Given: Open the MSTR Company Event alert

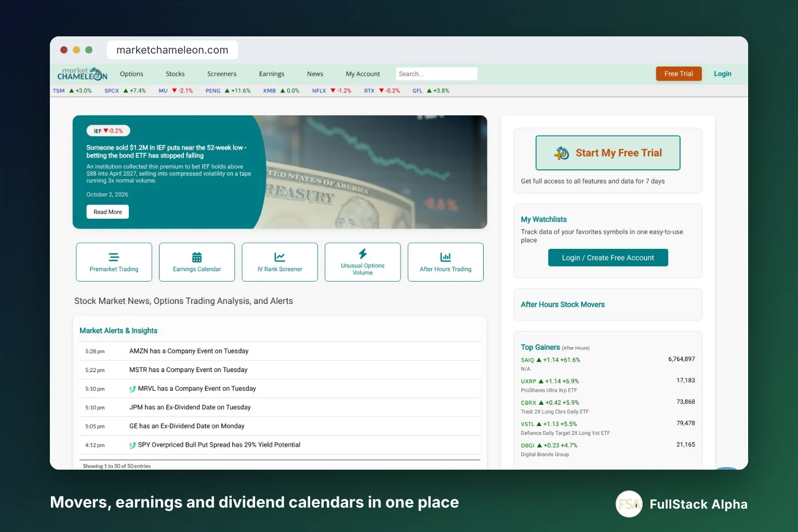Looking at the screenshot, I should pos(188,370).
